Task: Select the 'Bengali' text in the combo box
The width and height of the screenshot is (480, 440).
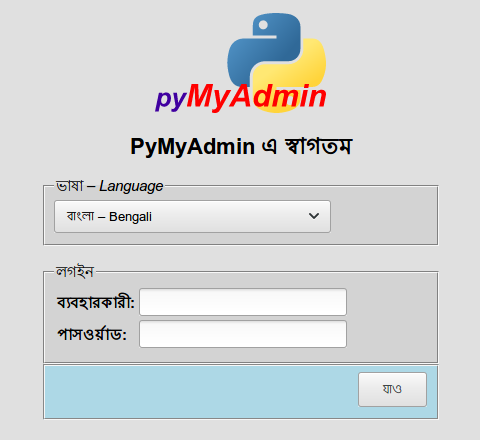Action: 130,217
